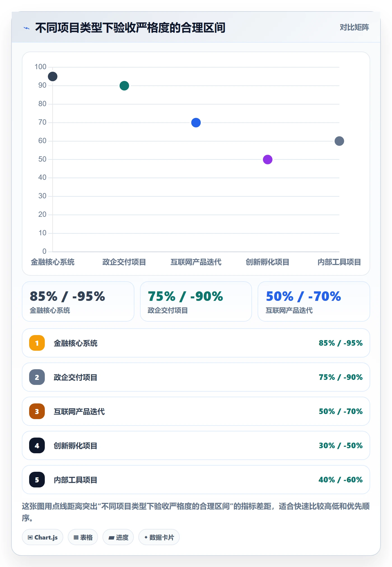Click the x-axis label 金融核心系统
The height and width of the screenshot is (567, 392).
pos(53,262)
